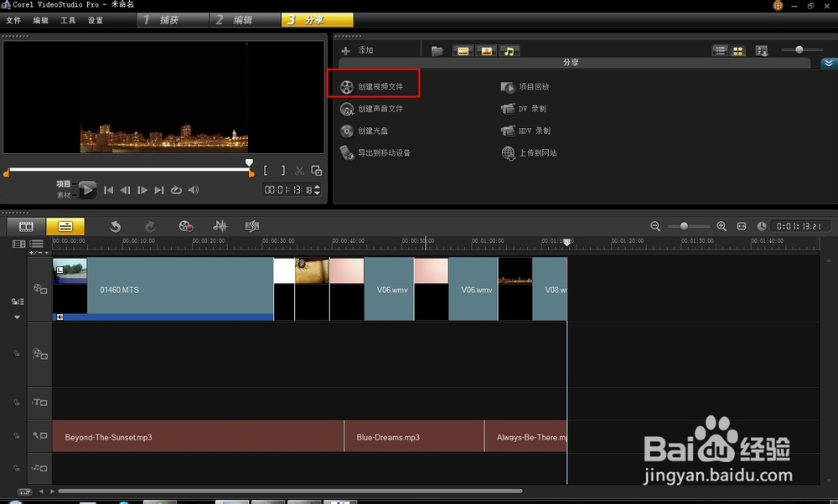Select 素材 (Clip) play mode

click(63, 195)
